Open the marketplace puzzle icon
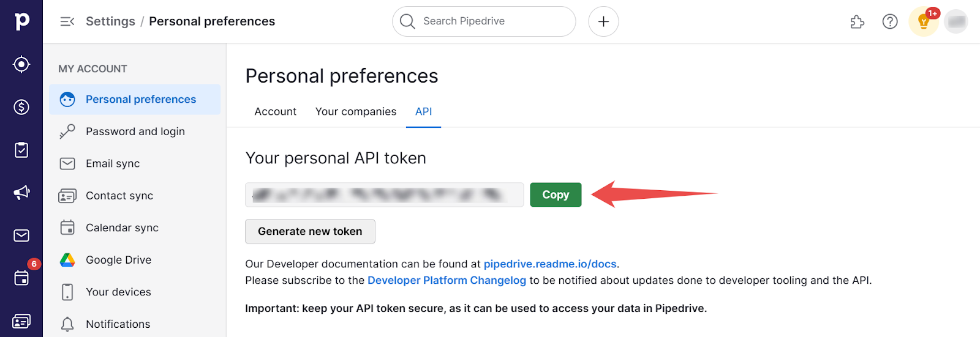The image size is (980, 337). point(858,22)
